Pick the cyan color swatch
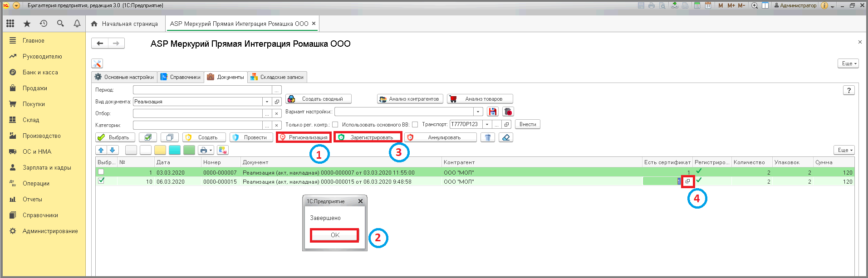The height and width of the screenshot is (278, 868). click(175, 150)
